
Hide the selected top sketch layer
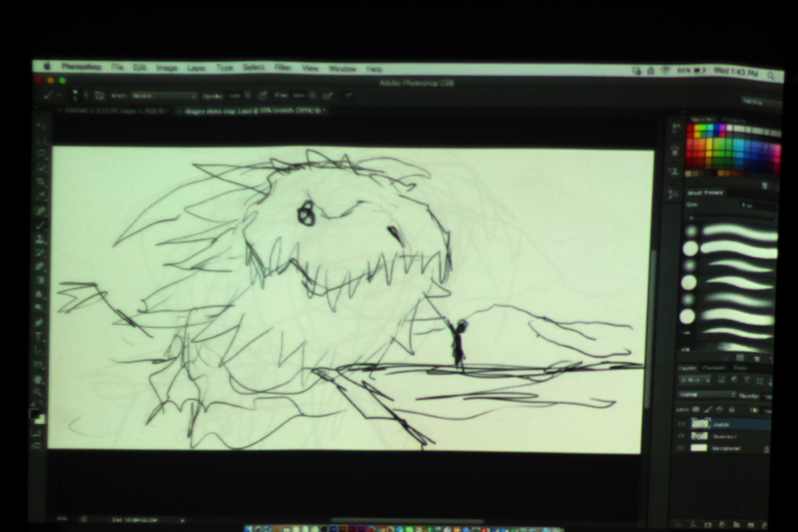pyautogui.click(x=681, y=424)
